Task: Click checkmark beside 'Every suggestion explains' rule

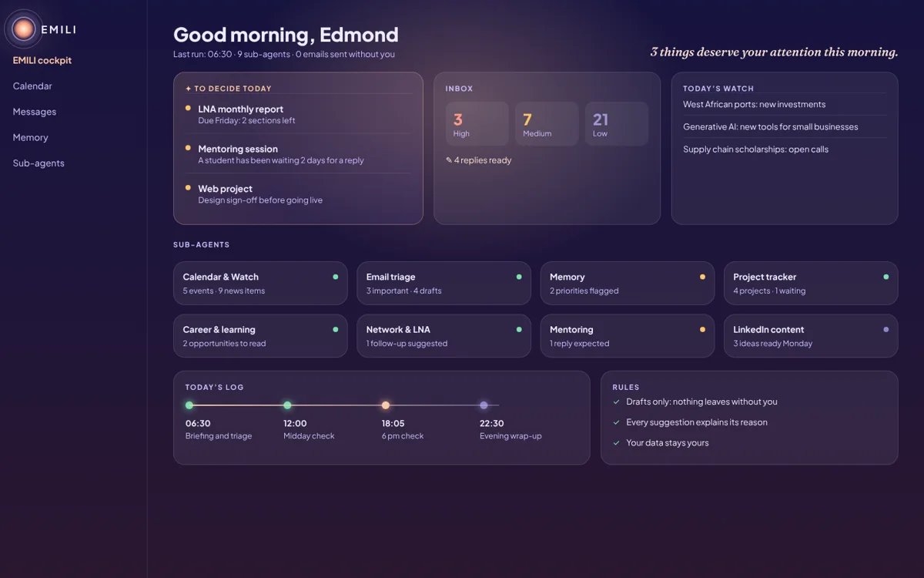Action: pos(616,422)
